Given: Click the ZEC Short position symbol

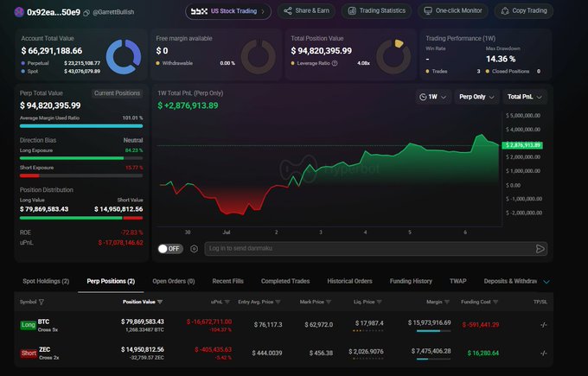Looking at the screenshot, I should coord(44,349).
